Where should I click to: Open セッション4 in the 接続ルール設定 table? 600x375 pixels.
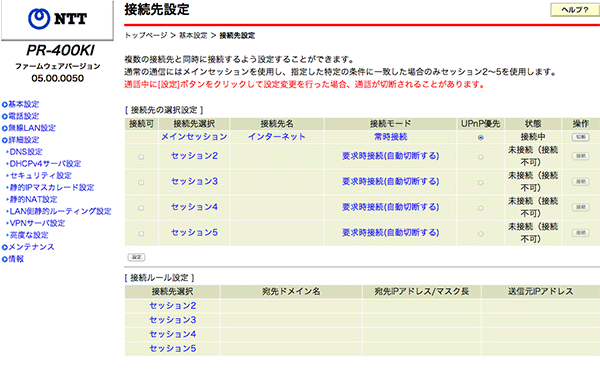point(173,334)
